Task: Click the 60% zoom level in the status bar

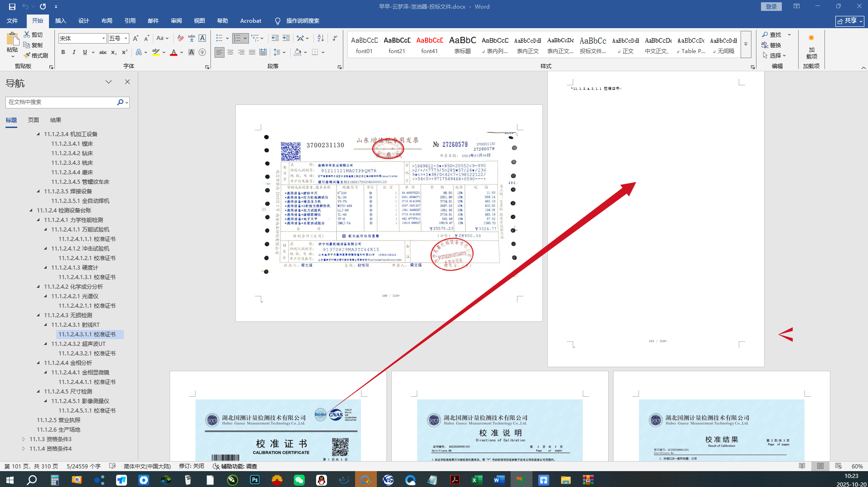Action: click(857, 466)
